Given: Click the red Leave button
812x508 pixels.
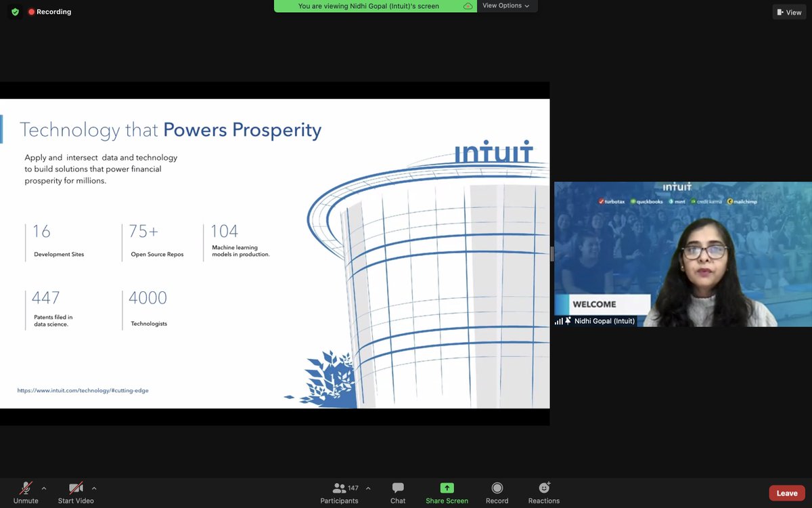Looking at the screenshot, I should click(787, 493).
